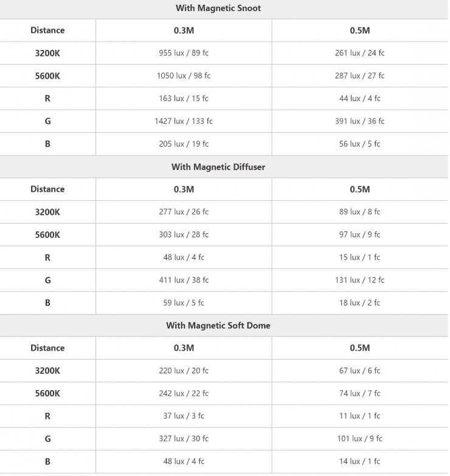Select the 131 lux / 12 fc cell
Viewport: 450px width, 476px height.
point(359,280)
